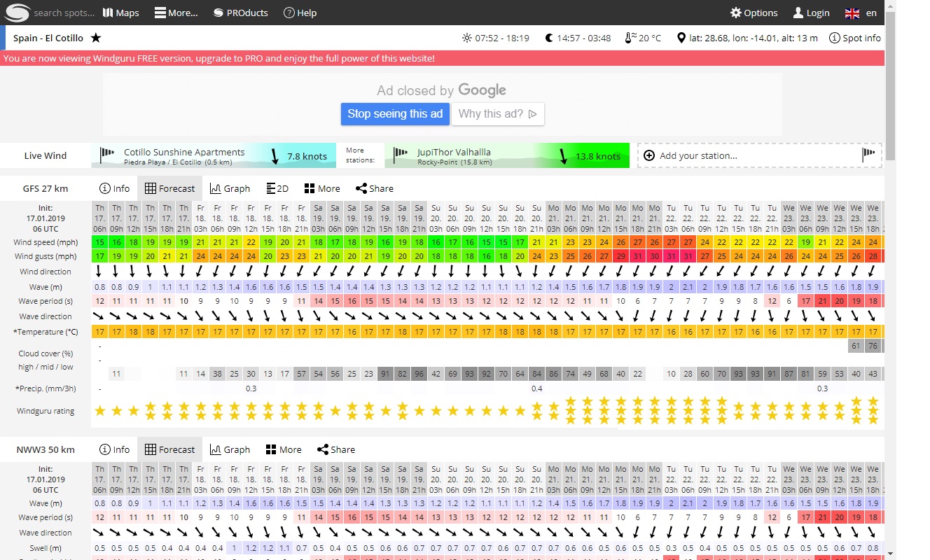Click the 'Live Wind' label
Viewport: 930px width, 560px height.
46,155
